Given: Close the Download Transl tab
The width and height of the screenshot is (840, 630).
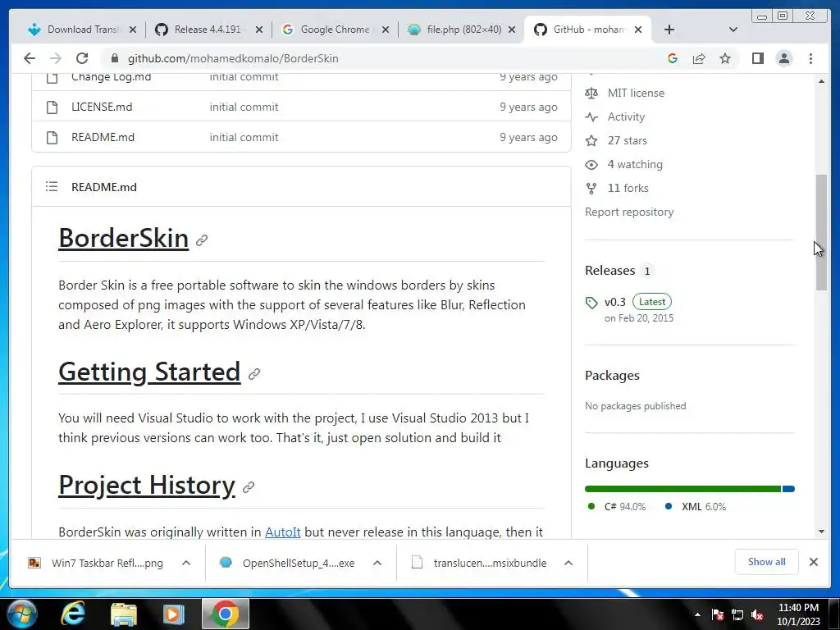Looking at the screenshot, I should coord(133,30).
